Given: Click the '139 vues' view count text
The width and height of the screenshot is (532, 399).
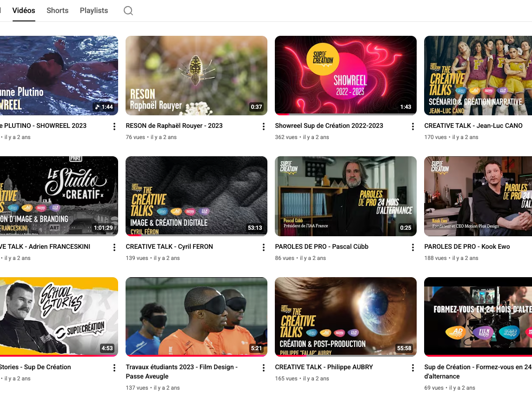Looking at the screenshot, I should coord(137,258).
